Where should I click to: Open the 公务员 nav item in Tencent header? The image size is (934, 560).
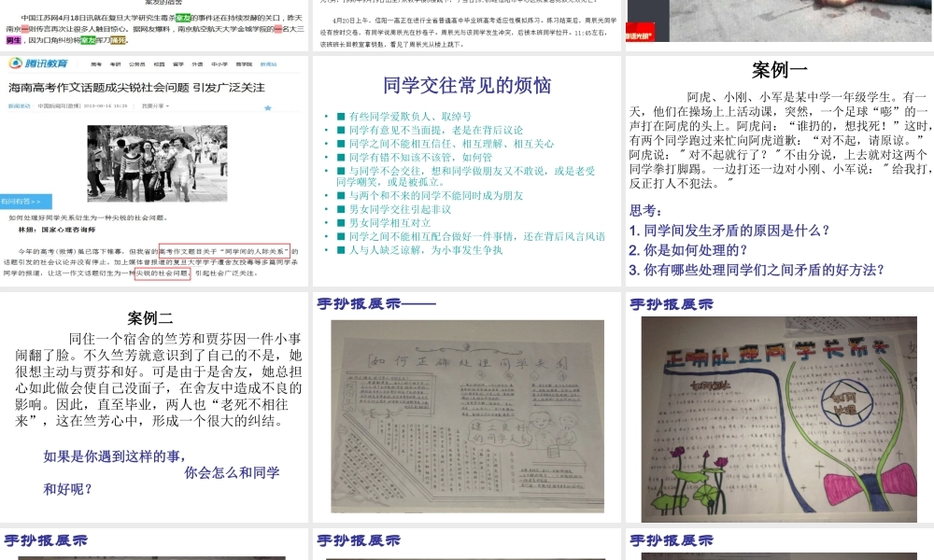[137, 64]
